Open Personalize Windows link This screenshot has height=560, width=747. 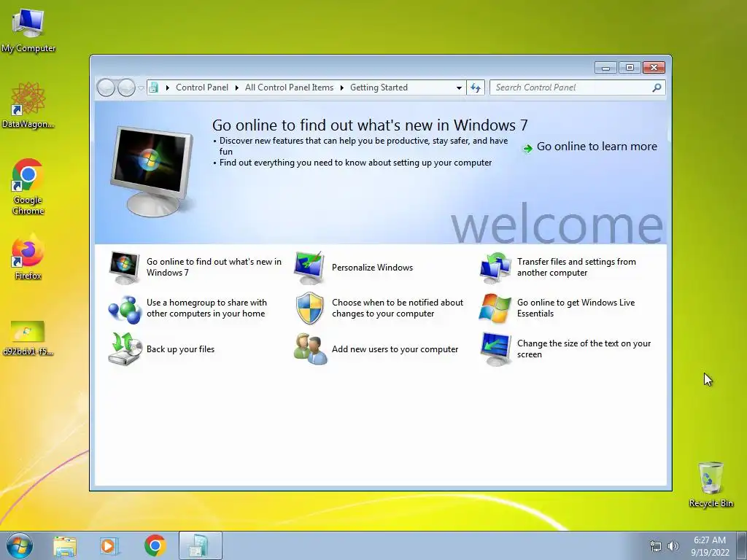coord(372,268)
